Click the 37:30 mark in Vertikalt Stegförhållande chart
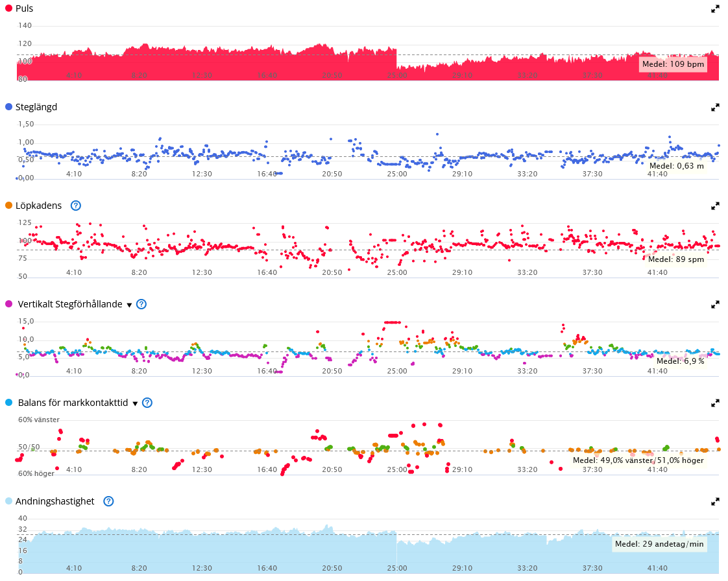Image resolution: width=728 pixels, height=581 pixels. [x=592, y=371]
